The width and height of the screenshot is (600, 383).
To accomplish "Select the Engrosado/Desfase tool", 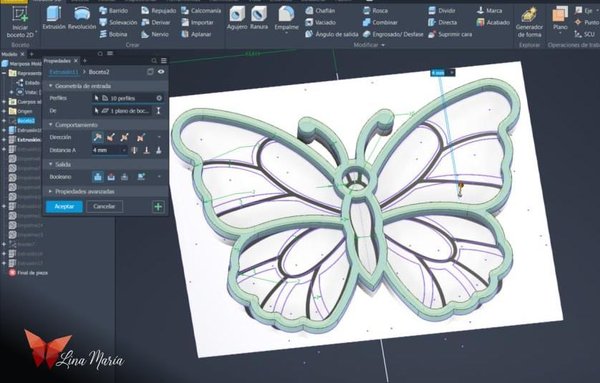I will click(393, 34).
